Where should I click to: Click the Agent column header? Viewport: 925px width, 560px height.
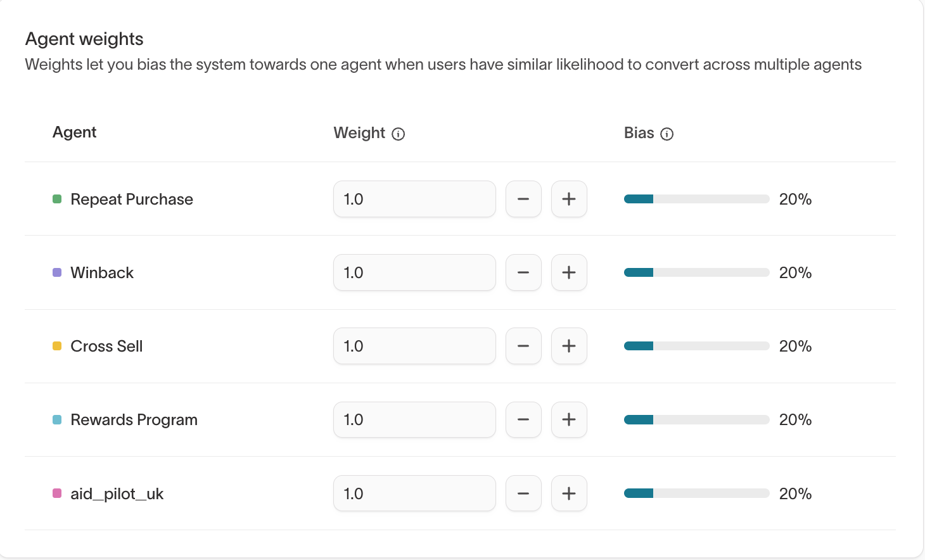74,132
